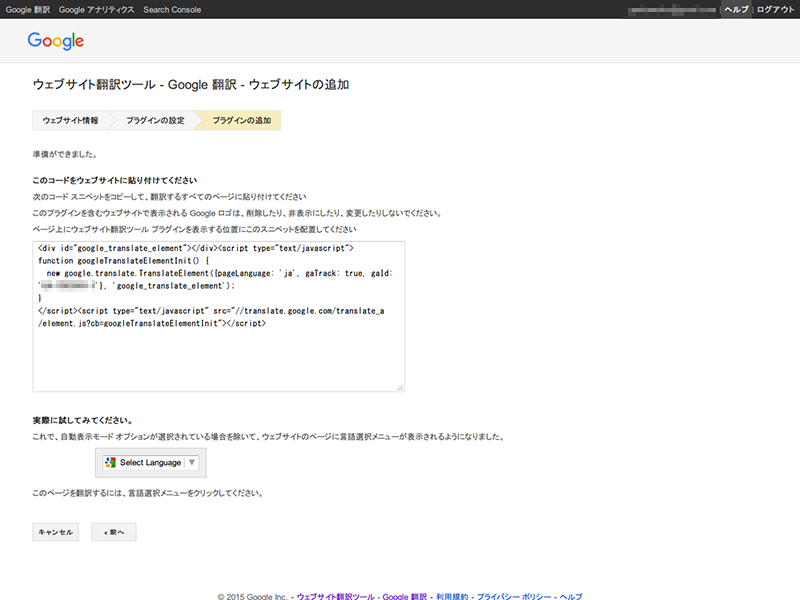The image size is (800, 600).
Task: Go to the プラグインの設定 step
Action: tap(155, 120)
